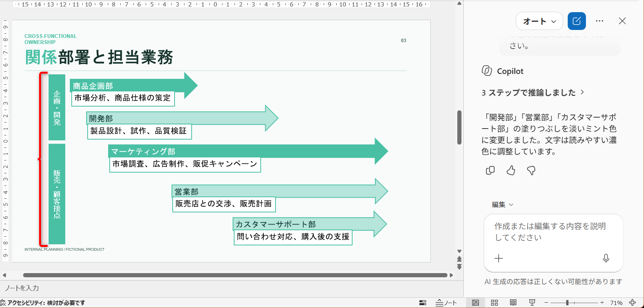Close the Copilot pane
The width and height of the screenshot is (644, 308).
(622, 21)
